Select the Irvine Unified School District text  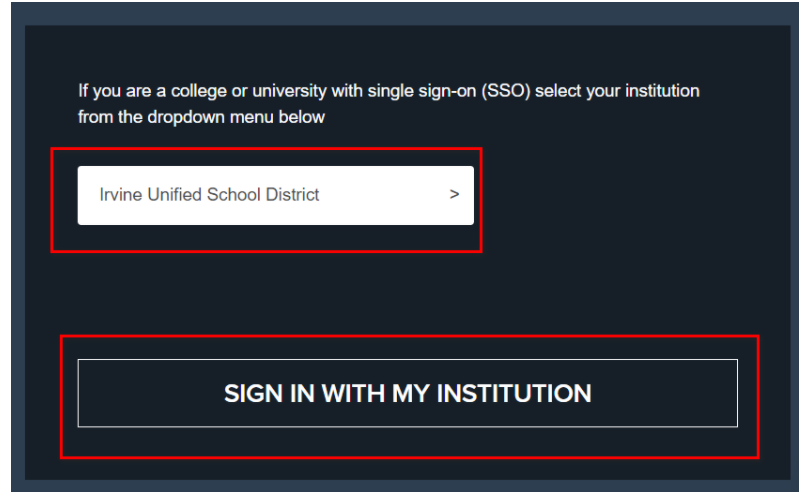(209, 195)
